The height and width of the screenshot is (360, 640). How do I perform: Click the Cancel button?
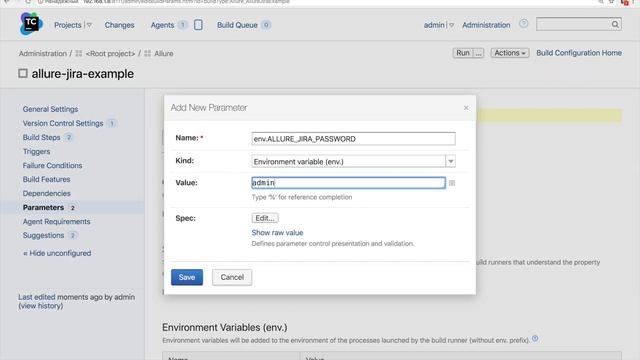pos(232,277)
